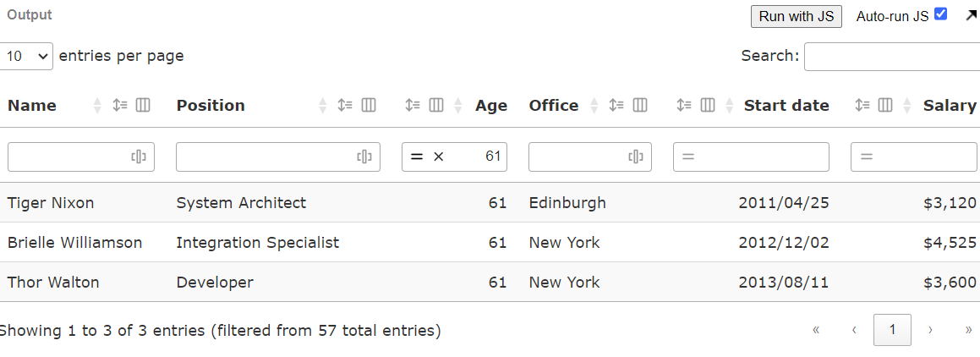Open Salary filter condition selector
This screenshot has height=357, width=980.
(866, 157)
